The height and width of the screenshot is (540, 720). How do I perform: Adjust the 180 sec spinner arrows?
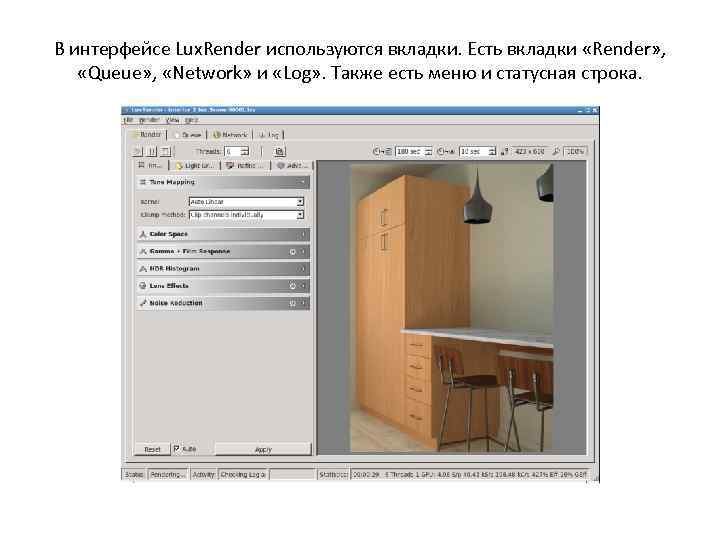point(428,151)
